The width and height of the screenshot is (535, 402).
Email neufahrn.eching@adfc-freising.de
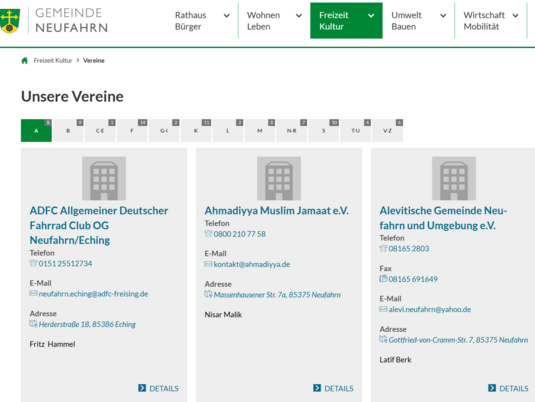[93, 294]
